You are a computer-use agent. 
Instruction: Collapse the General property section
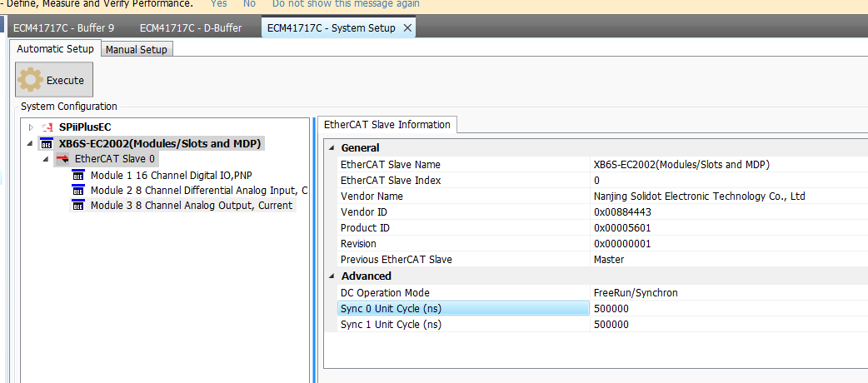point(332,147)
